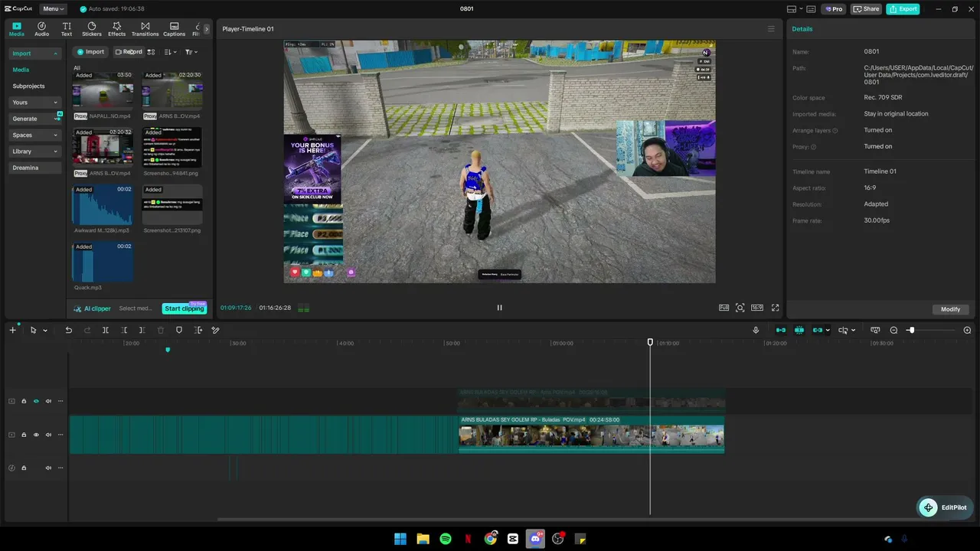
Task: Zoom in the timeline with plus magnifier
Action: (x=967, y=330)
